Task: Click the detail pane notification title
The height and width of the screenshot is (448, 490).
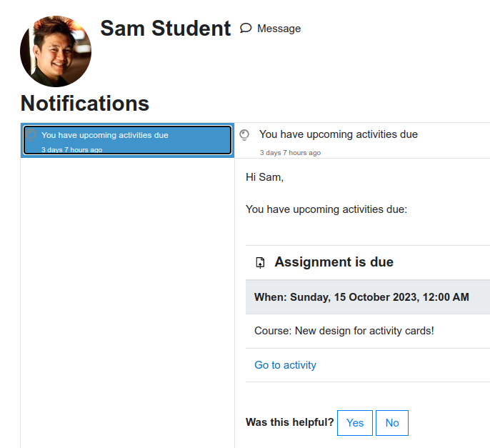Action: pos(339,134)
